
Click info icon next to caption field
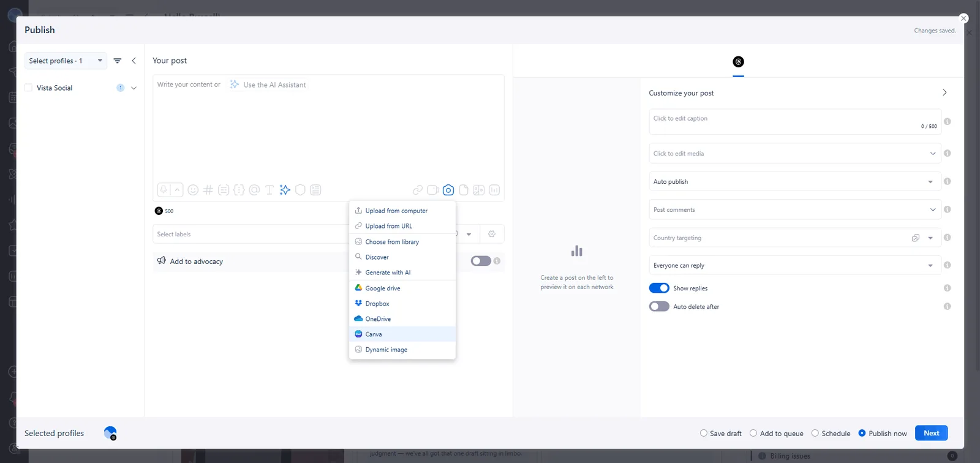tap(948, 121)
